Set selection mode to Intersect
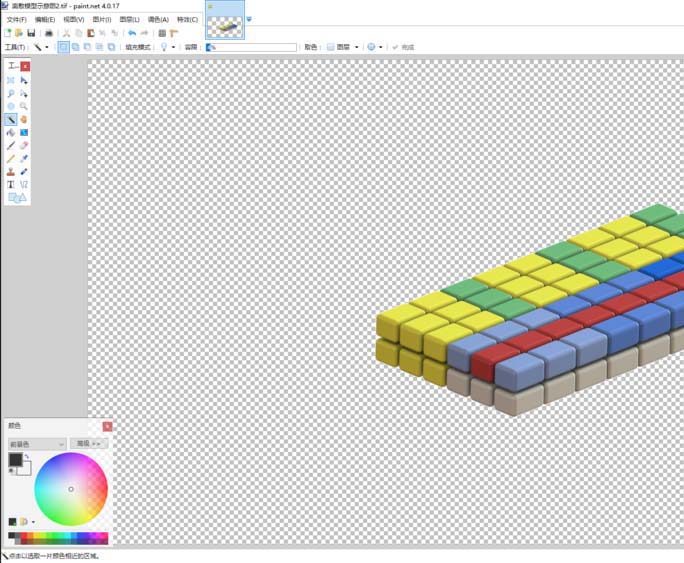684x563 pixels. (x=99, y=47)
